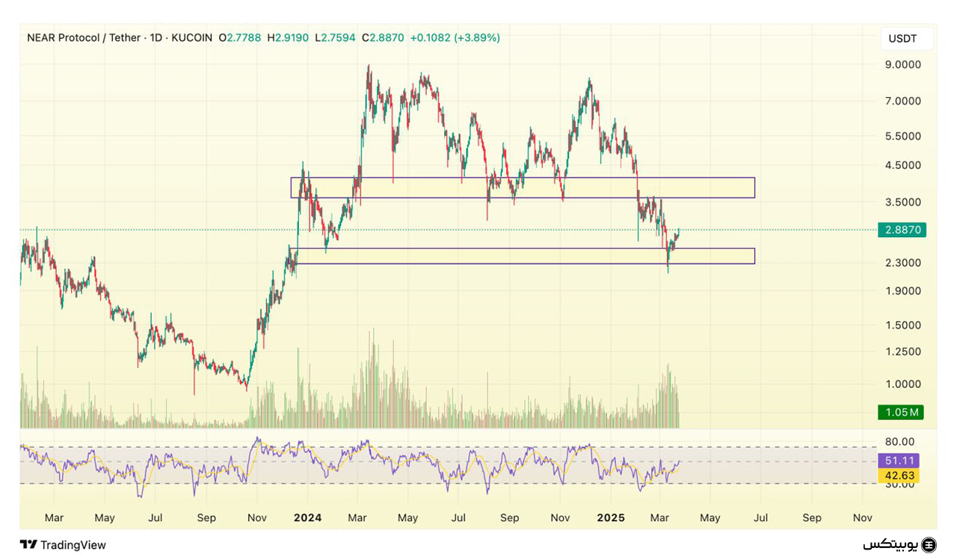Open the 1D interval in chart legend
957x560 pixels.
(156, 37)
